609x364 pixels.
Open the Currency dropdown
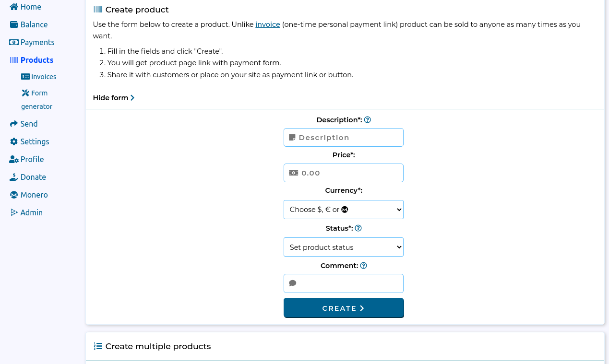(x=343, y=210)
